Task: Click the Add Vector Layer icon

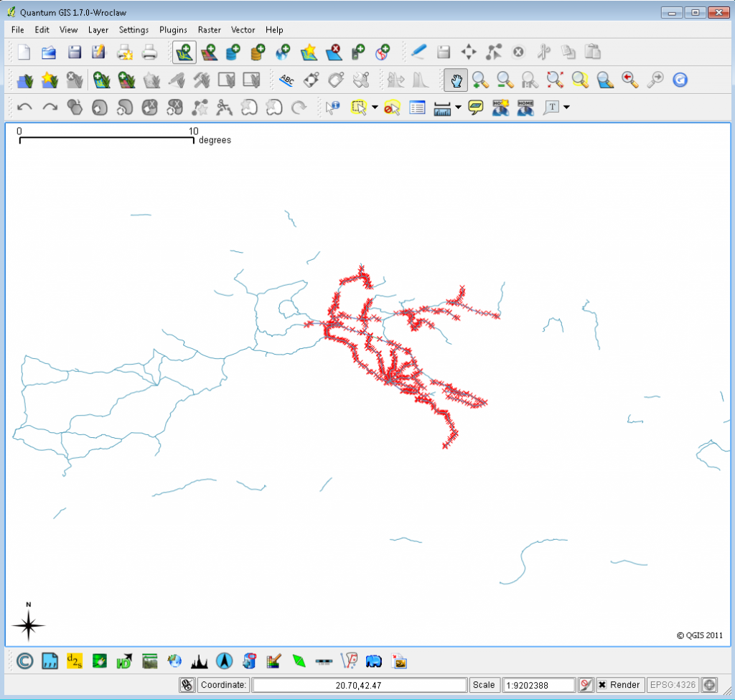Action: pos(184,52)
